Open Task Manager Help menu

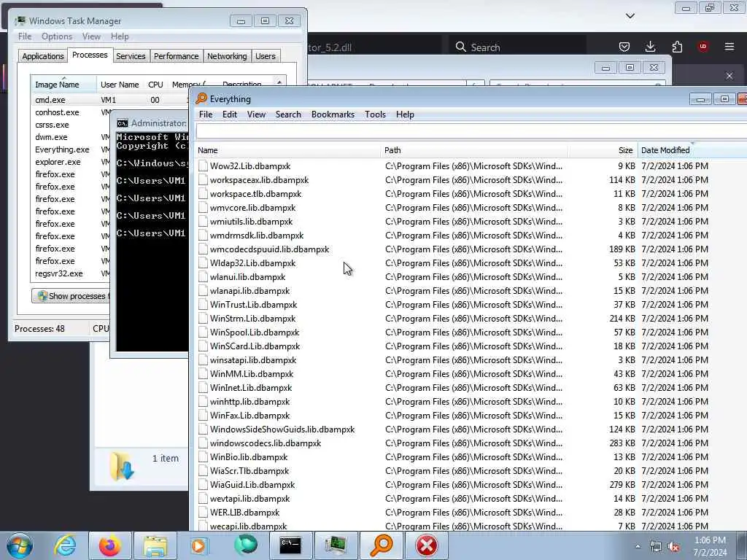[120, 36]
